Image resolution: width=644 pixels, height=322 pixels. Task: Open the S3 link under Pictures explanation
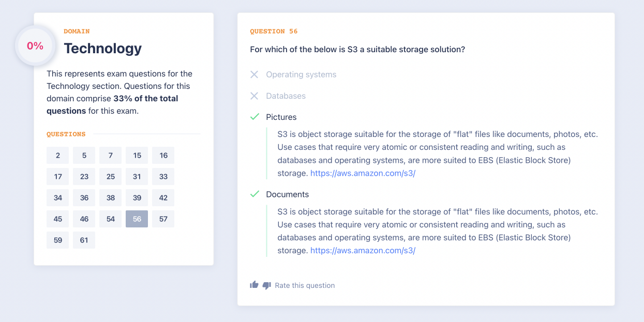pos(363,173)
